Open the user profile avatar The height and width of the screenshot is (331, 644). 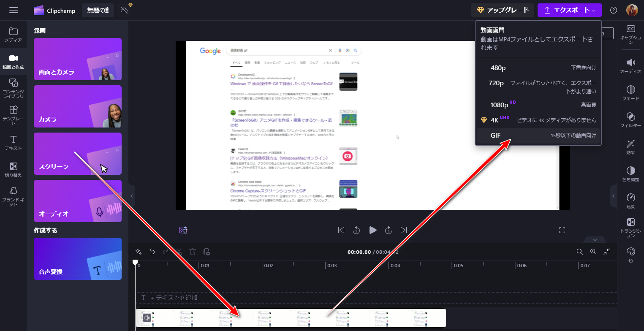point(632,10)
